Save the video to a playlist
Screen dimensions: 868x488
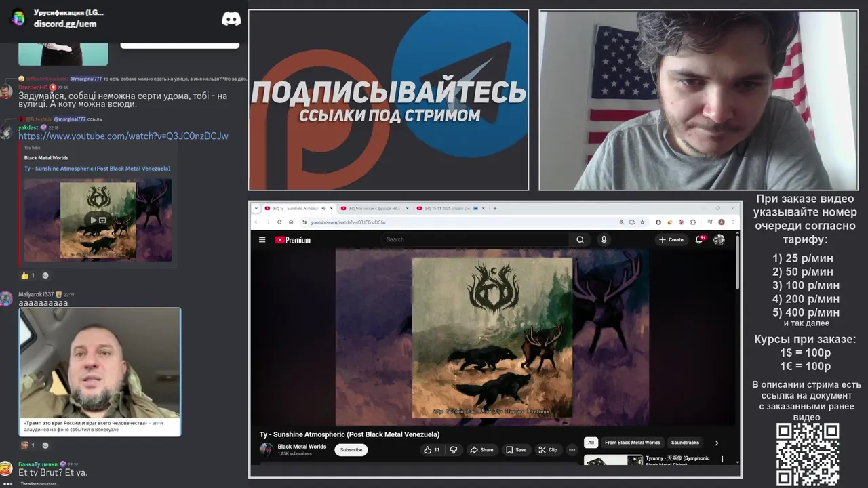516,449
